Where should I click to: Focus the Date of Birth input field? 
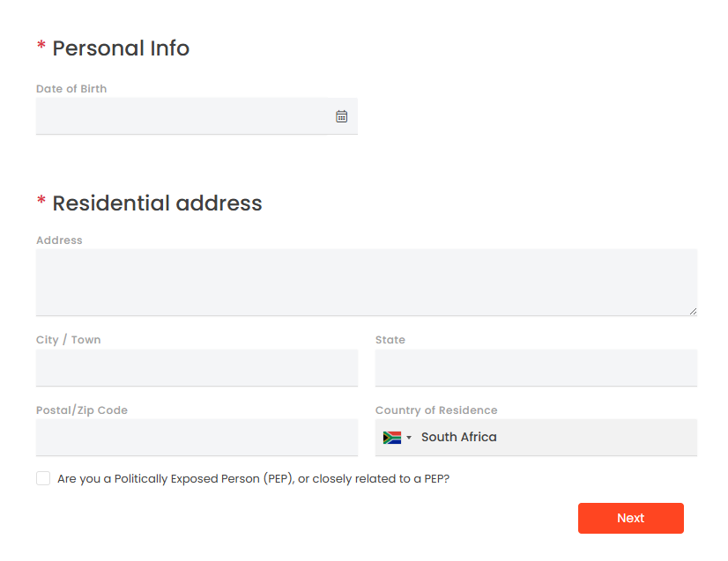(197, 116)
